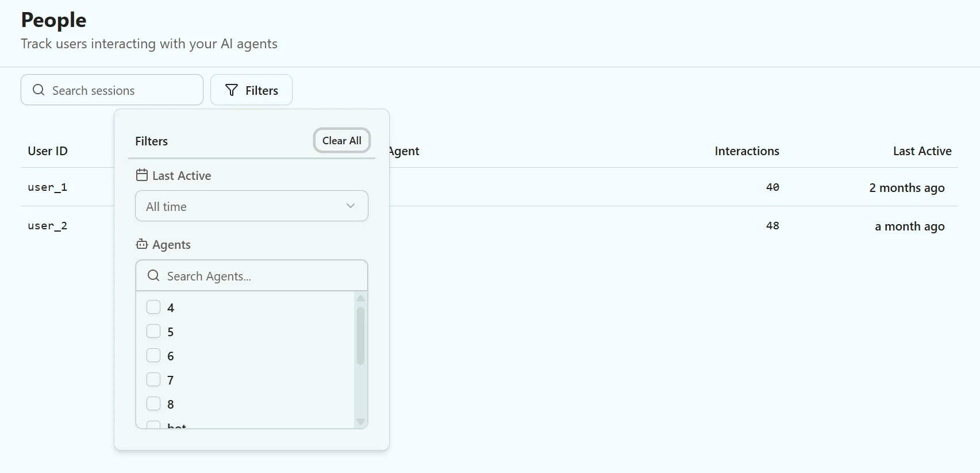Sort by the User ID column header

coord(48,151)
